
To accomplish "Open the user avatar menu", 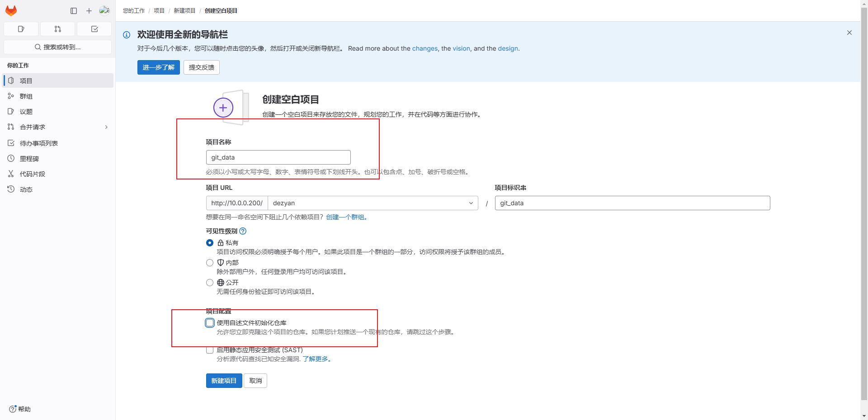I will click(104, 10).
